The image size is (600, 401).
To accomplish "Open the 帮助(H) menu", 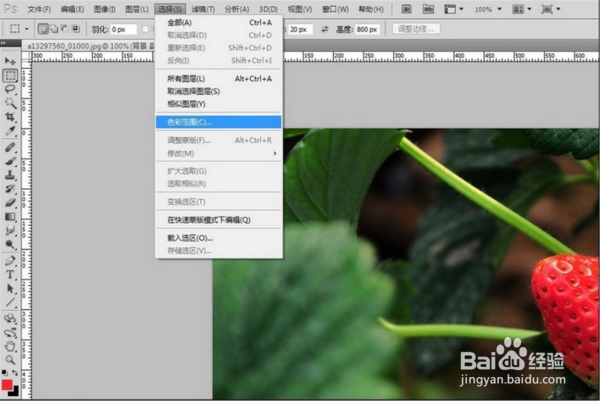I will [371, 9].
